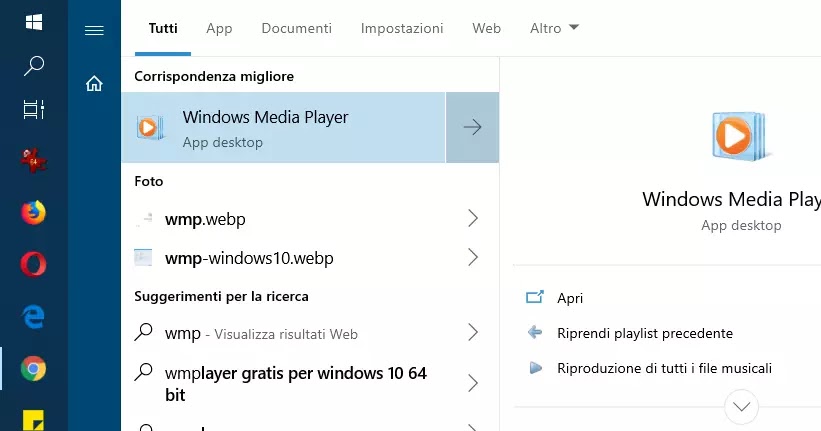The width and height of the screenshot is (821, 431).
Task: Open the Windows Start button
Action: pyautogui.click(x=34, y=22)
